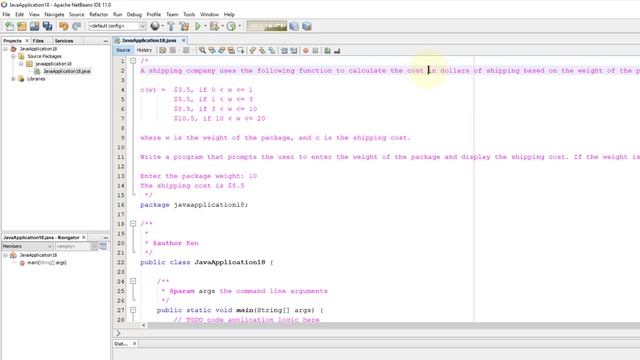Click the Clean and Build Project icon

pyautogui.click(x=184, y=26)
